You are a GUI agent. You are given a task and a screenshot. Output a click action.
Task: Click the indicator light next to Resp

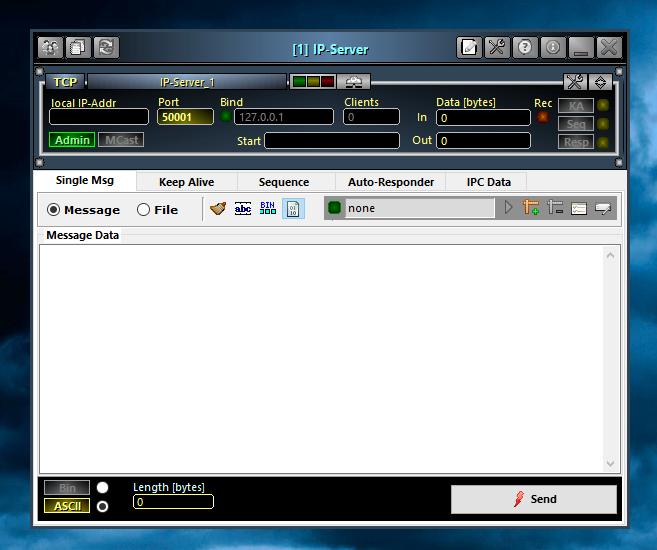603,142
